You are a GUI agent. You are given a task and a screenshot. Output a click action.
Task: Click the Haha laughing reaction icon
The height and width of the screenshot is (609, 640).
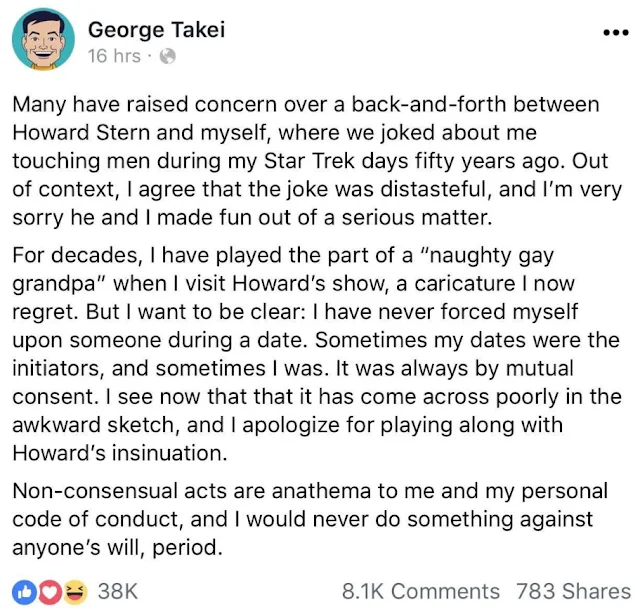(x=74, y=591)
